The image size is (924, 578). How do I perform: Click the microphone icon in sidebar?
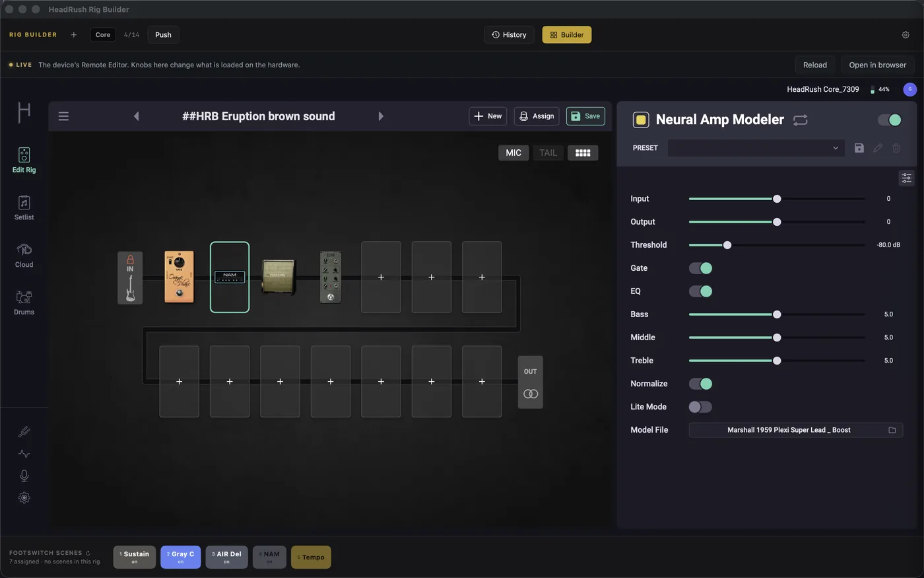click(x=24, y=476)
